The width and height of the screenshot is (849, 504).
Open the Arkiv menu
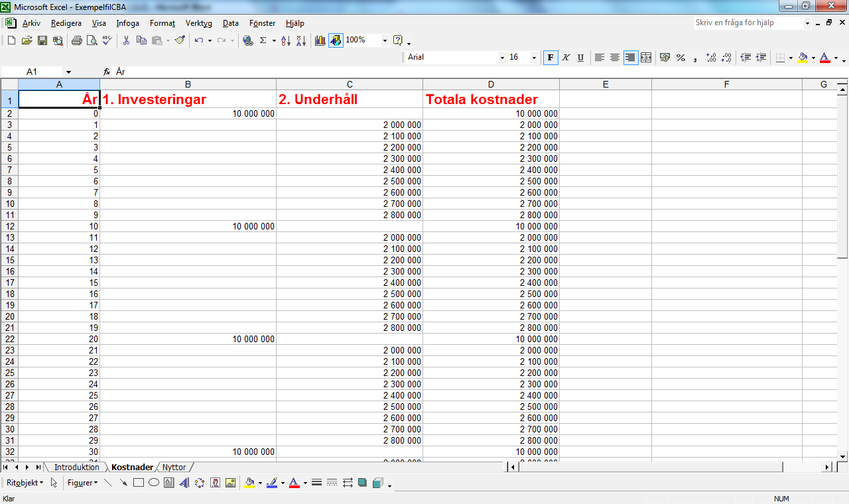tap(31, 23)
